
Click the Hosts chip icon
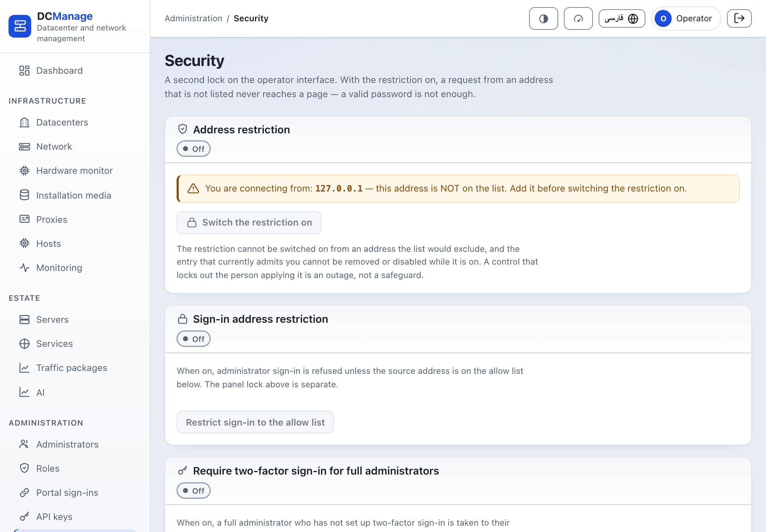(x=24, y=243)
